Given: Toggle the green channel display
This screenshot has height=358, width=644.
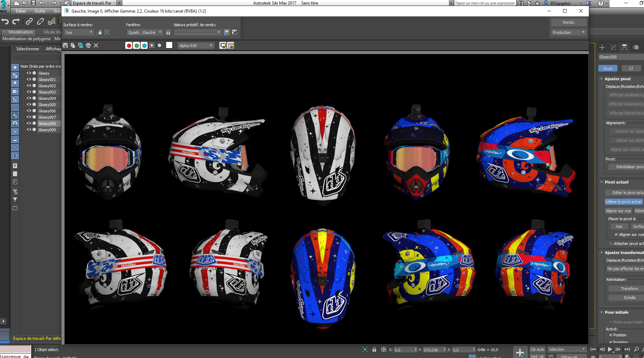Looking at the screenshot, I should pyautogui.click(x=136, y=45).
